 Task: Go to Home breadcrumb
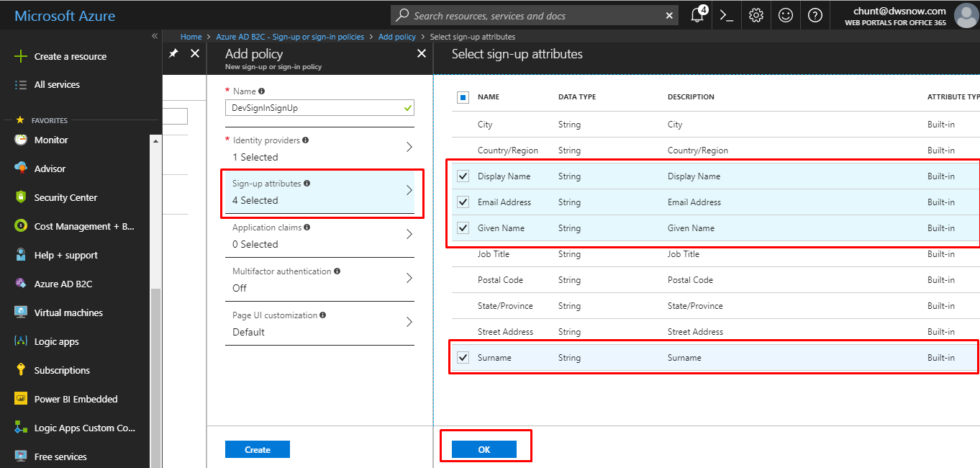coord(191,37)
